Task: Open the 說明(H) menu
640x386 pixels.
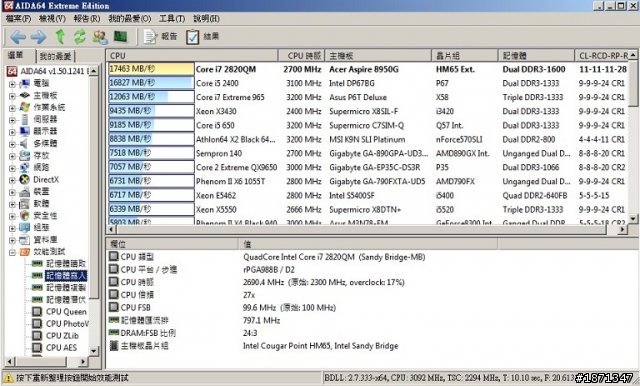Action: point(206,19)
